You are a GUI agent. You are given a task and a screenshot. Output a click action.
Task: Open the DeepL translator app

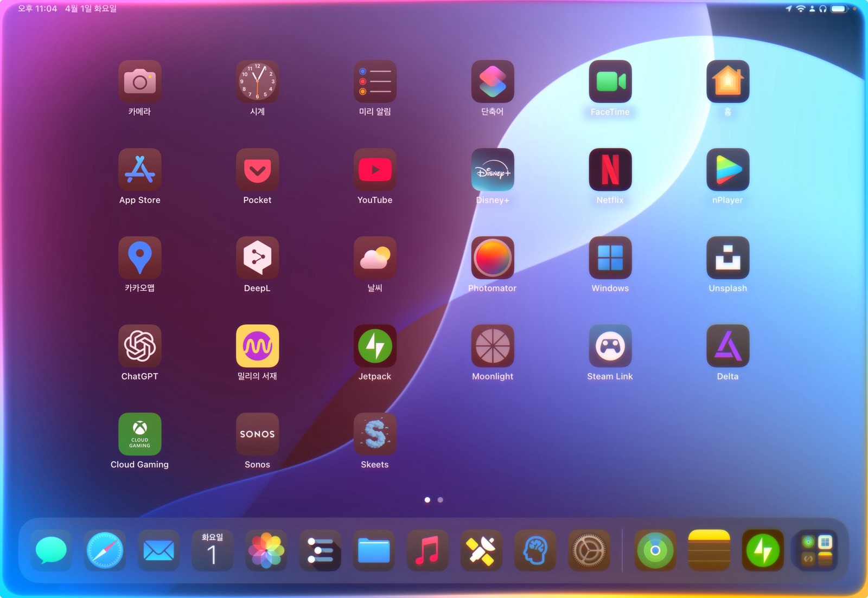[x=257, y=258]
